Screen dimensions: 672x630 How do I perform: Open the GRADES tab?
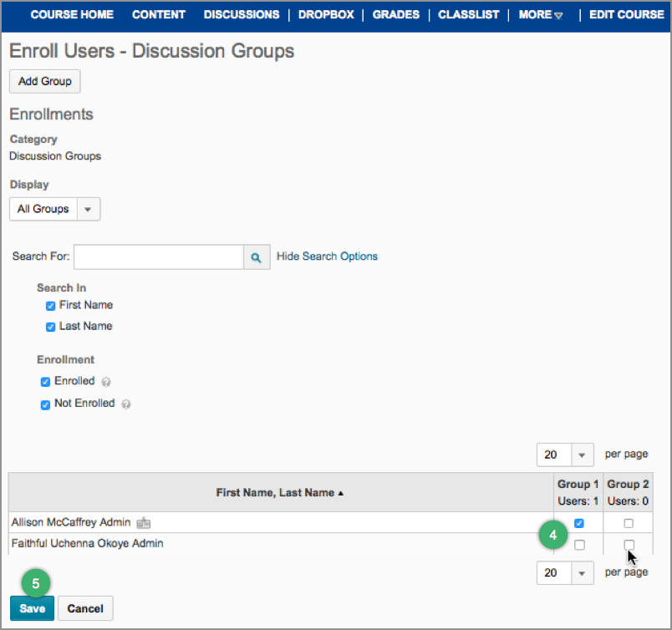[396, 14]
